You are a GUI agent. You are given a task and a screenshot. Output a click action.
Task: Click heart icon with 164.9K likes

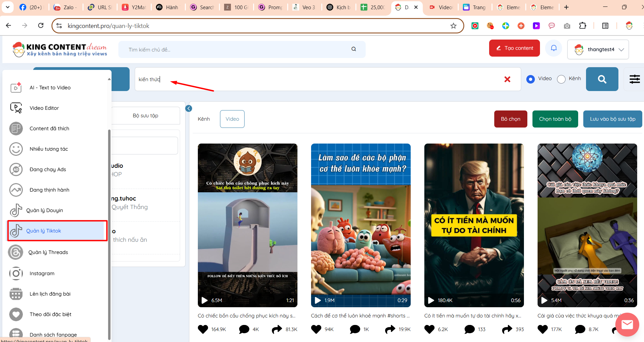coord(203,329)
